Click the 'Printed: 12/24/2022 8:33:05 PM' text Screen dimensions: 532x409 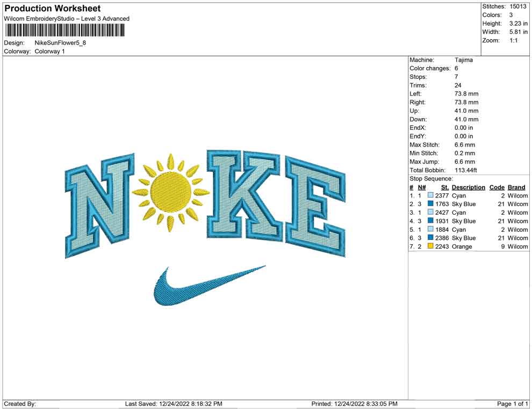point(354,404)
